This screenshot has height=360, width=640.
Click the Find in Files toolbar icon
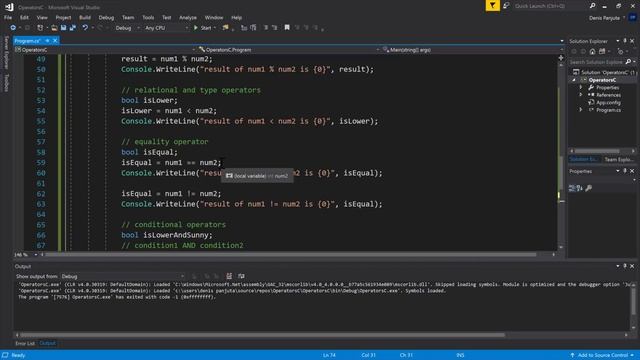[225, 28]
